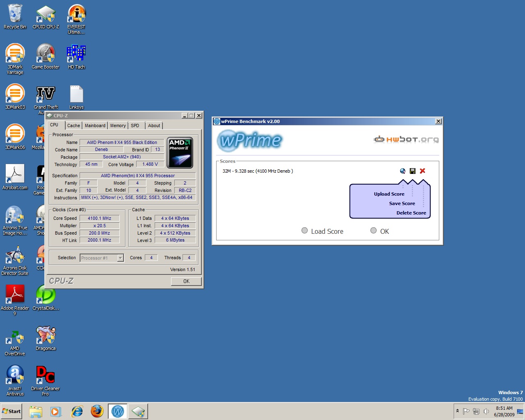Show hidden tray icons arrow
The width and height of the screenshot is (525, 420).
pos(457,411)
